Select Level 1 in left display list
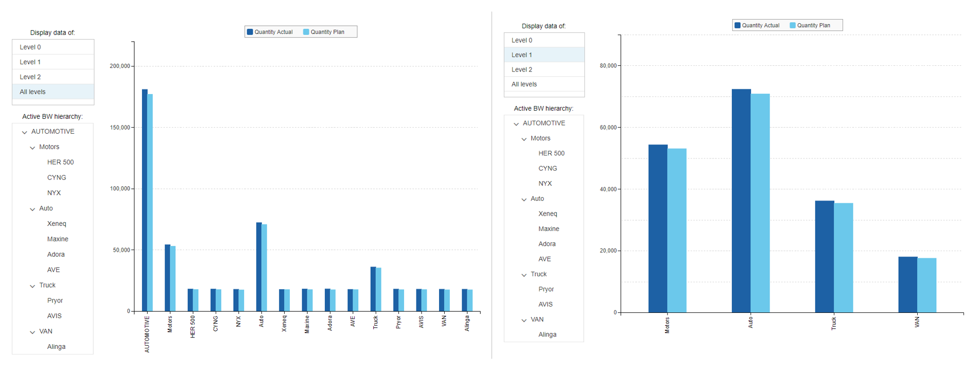 [x=53, y=62]
